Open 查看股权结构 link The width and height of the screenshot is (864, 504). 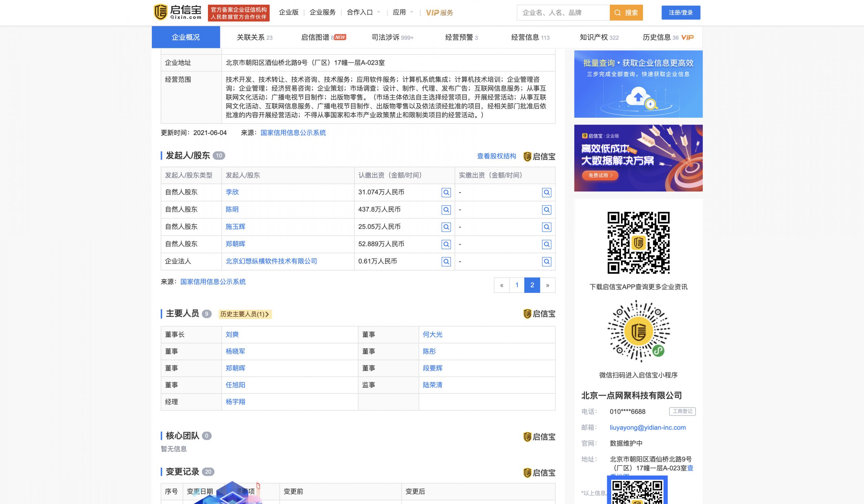[x=496, y=156]
